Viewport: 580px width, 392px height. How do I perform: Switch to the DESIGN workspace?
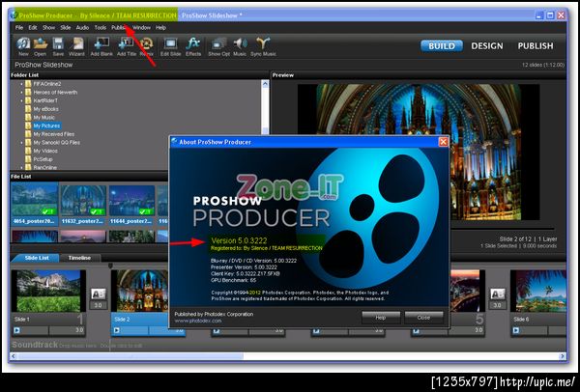pyautogui.click(x=487, y=46)
